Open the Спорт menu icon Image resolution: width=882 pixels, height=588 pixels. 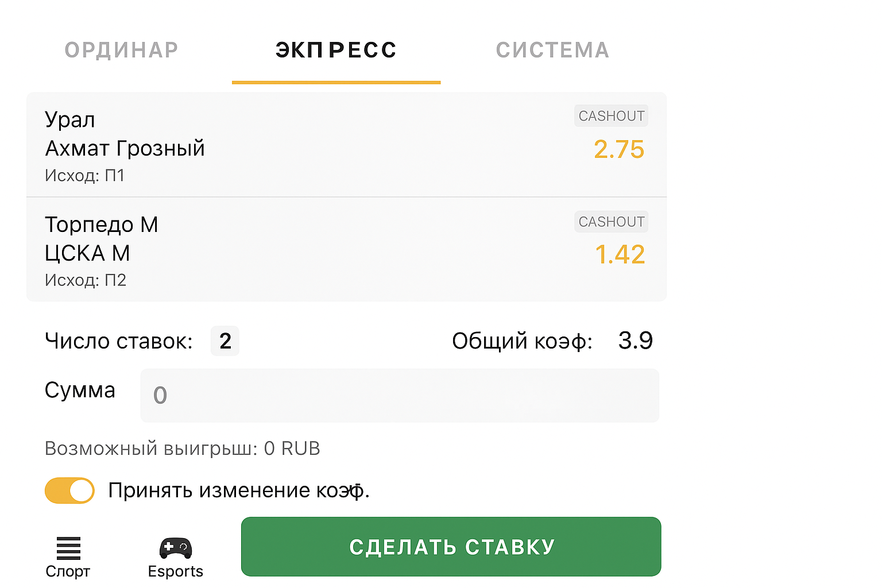pos(68,548)
